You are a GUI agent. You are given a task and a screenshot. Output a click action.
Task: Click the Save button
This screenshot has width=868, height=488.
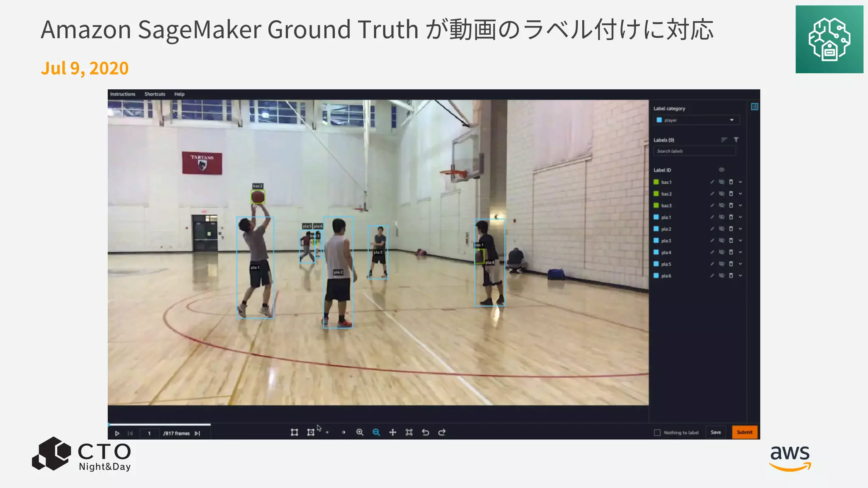[716, 433]
